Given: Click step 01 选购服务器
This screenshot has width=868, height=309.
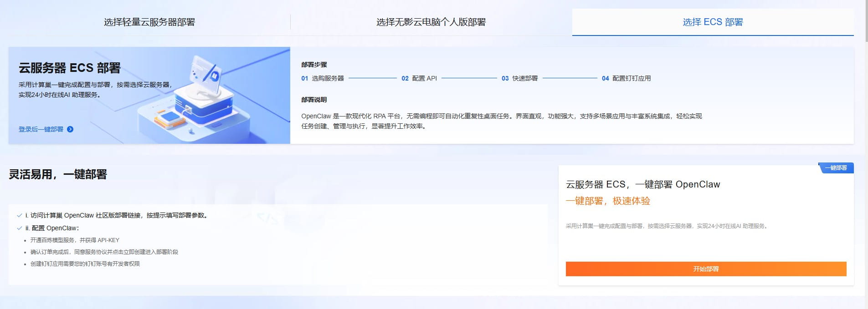Looking at the screenshot, I should (323, 78).
